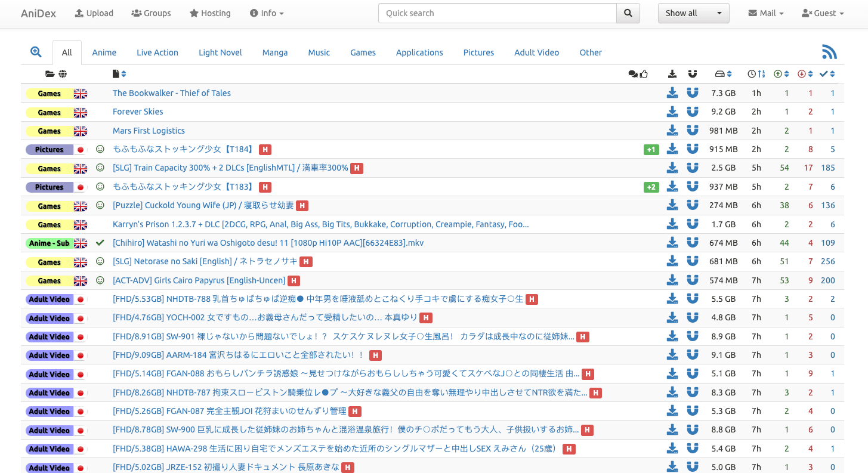
Task: Expand the Info dropdown menu
Action: [267, 13]
